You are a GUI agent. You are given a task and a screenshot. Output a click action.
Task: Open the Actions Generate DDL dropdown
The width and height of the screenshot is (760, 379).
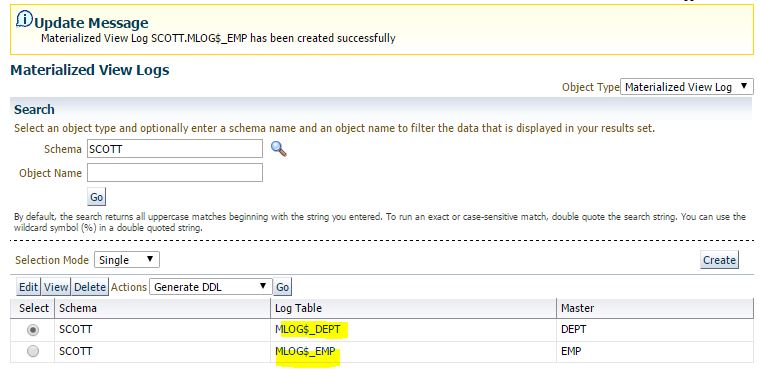click(x=211, y=287)
